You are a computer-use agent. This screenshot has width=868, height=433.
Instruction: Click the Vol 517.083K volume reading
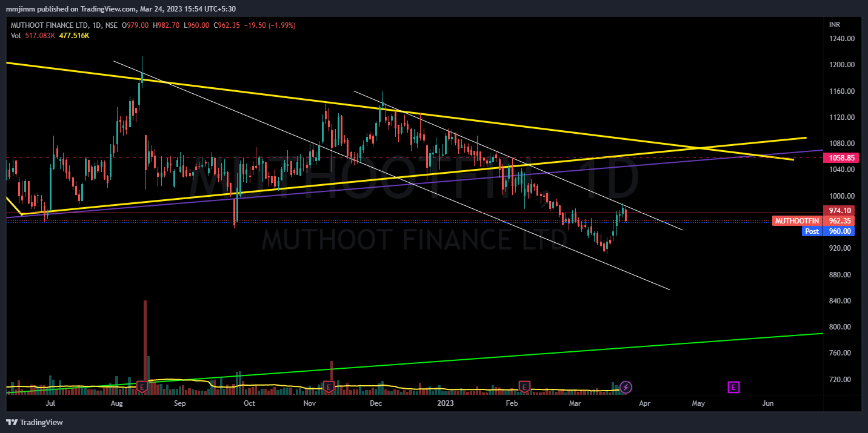point(33,36)
